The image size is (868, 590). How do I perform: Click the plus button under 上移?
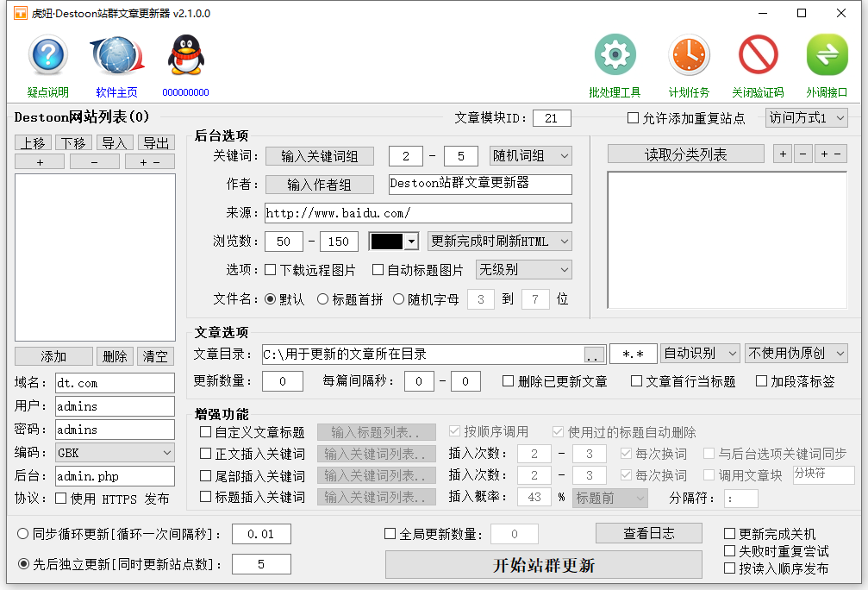pos(40,162)
